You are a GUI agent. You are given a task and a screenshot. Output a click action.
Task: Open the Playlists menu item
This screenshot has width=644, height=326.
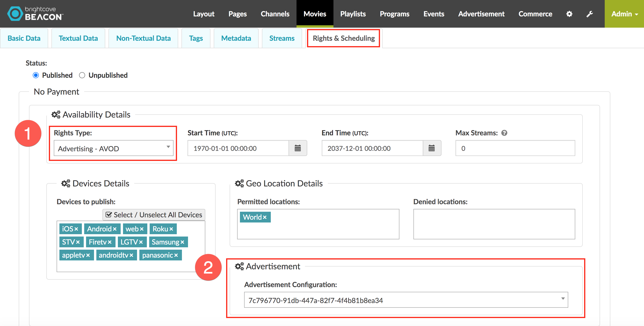click(353, 14)
